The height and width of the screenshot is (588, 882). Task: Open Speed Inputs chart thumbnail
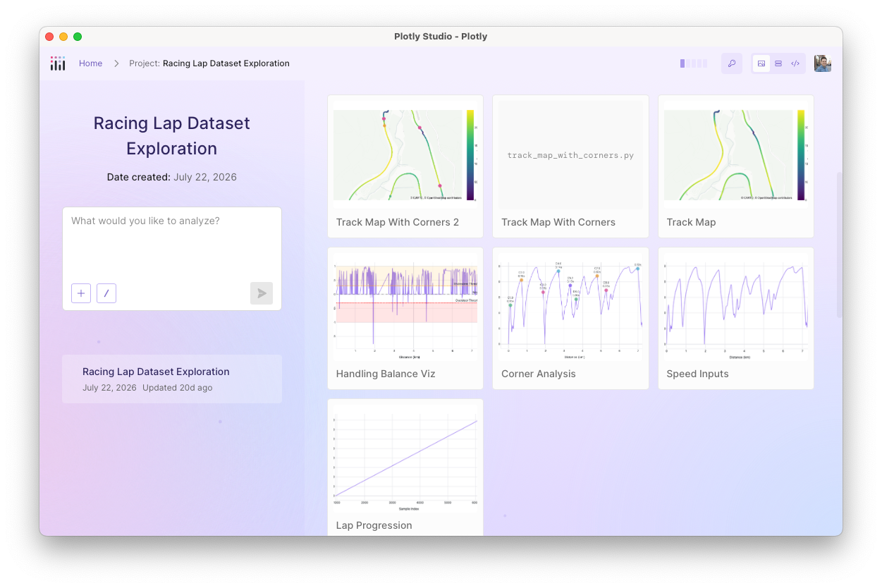pos(736,307)
